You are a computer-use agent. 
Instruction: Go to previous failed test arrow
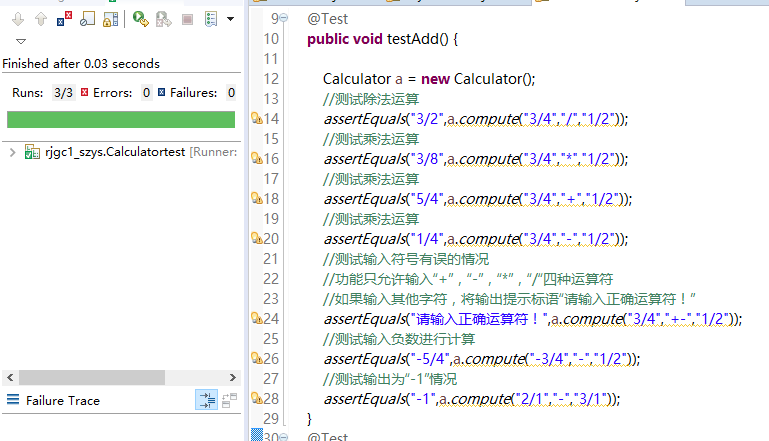point(41,20)
